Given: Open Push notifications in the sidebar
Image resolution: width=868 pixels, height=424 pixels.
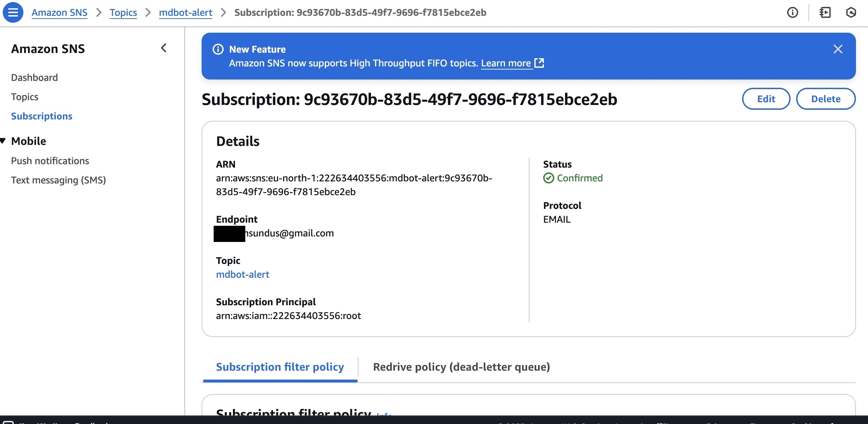Looking at the screenshot, I should click(x=50, y=161).
